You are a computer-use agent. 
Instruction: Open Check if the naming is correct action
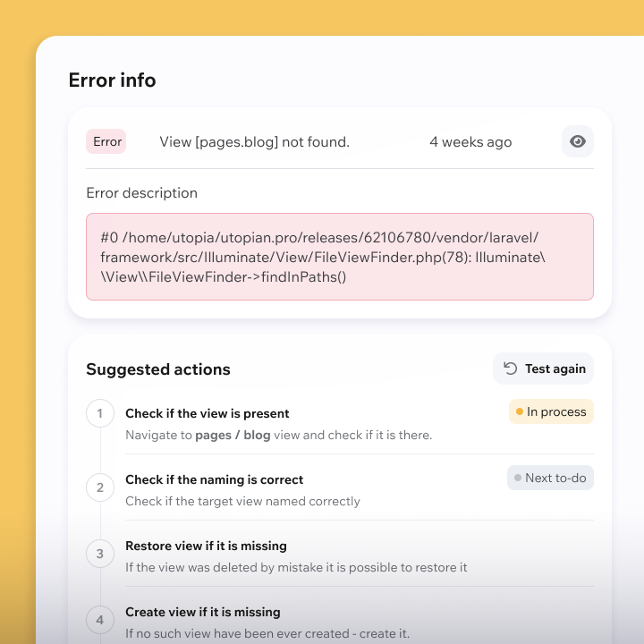pos(214,479)
